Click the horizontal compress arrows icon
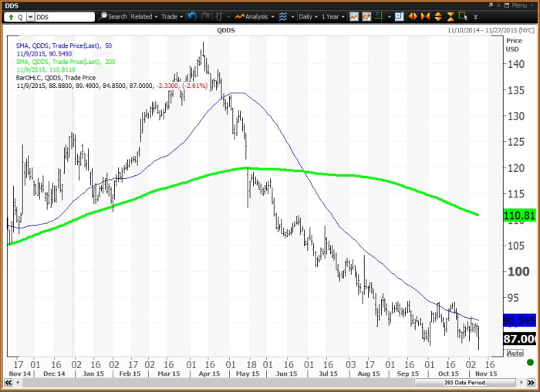 click(x=425, y=16)
